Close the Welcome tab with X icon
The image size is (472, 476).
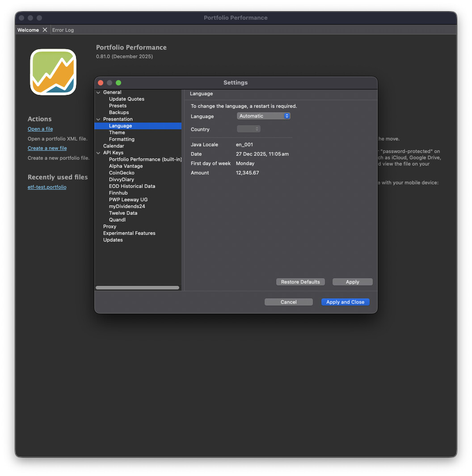[x=45, y=30]
